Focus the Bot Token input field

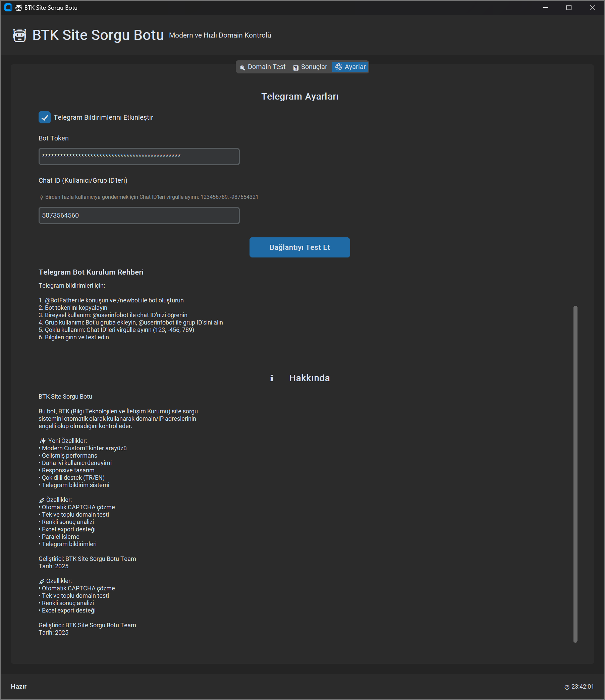point(139,157)
